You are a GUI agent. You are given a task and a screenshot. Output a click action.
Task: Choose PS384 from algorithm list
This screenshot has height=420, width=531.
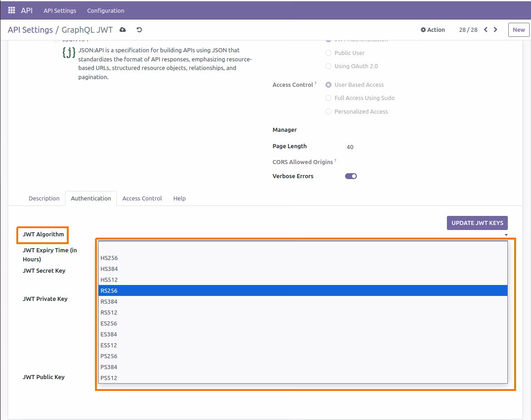pos(303,367)
